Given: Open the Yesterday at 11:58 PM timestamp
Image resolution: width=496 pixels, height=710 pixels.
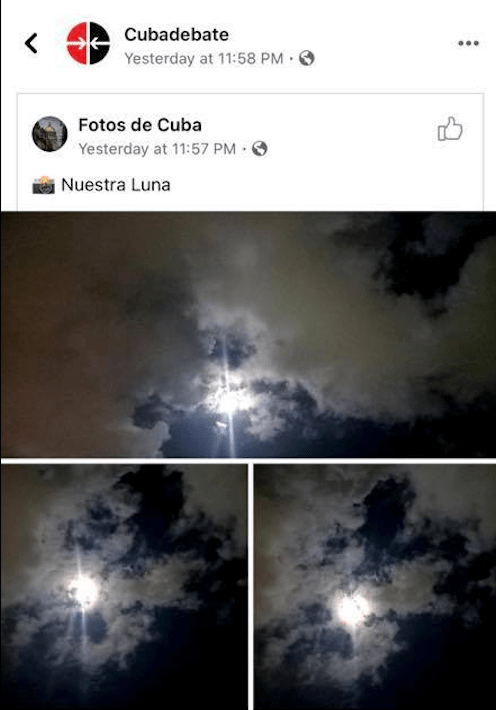Looking at the screenshot, I should pos(204,58).
